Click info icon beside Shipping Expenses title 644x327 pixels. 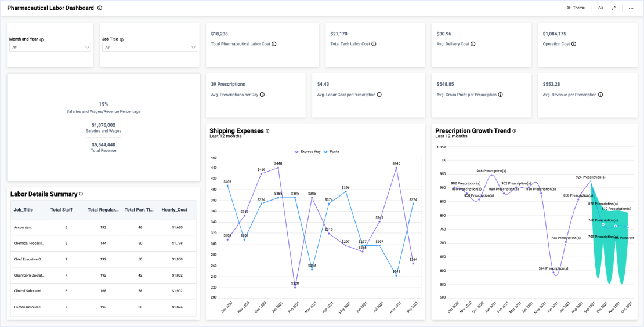267,131
